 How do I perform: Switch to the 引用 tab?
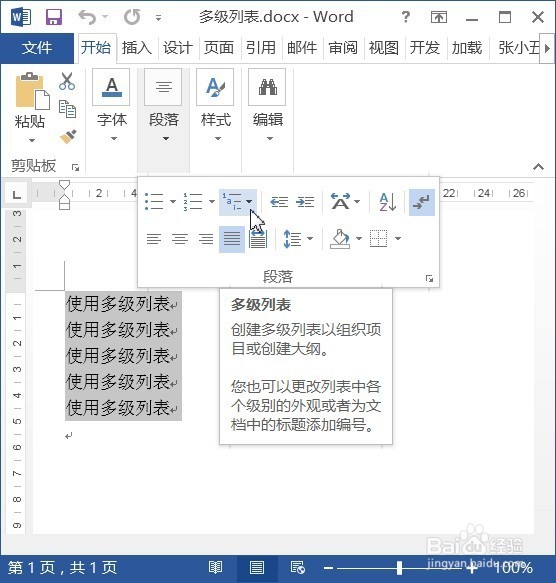coord(260,48)
